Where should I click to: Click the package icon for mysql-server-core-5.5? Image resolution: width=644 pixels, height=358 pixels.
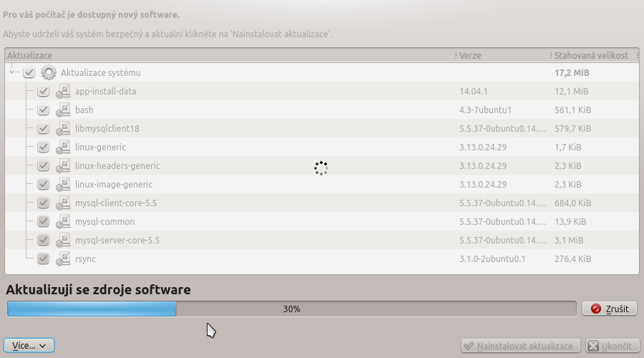pyautogui.click(x=63, y=240)
